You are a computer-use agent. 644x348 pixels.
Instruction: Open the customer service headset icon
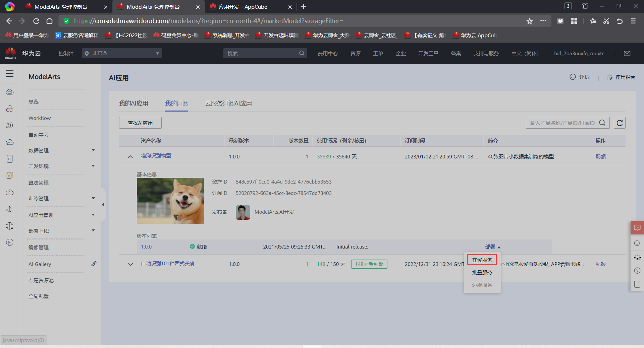coord(637,257)
